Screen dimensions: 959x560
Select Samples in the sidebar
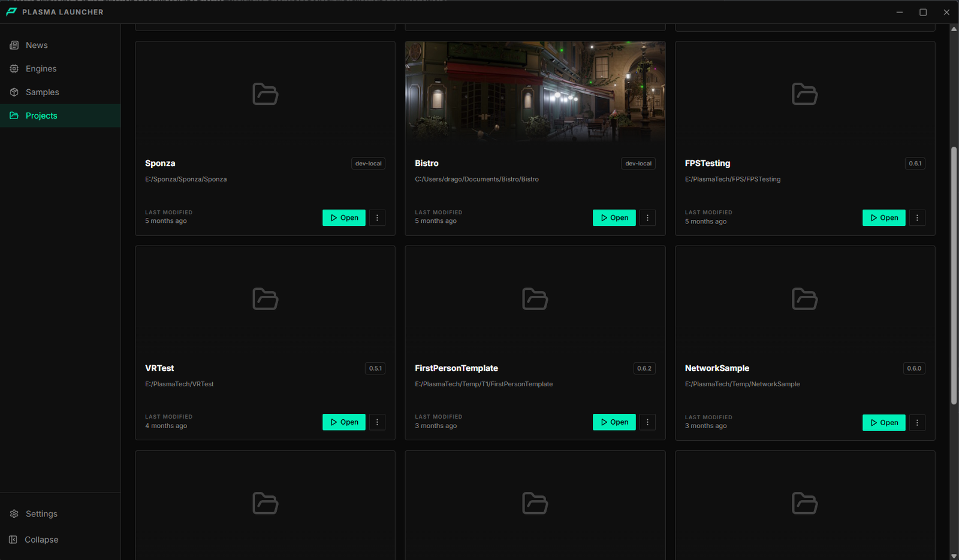click(x=60, y=92)
